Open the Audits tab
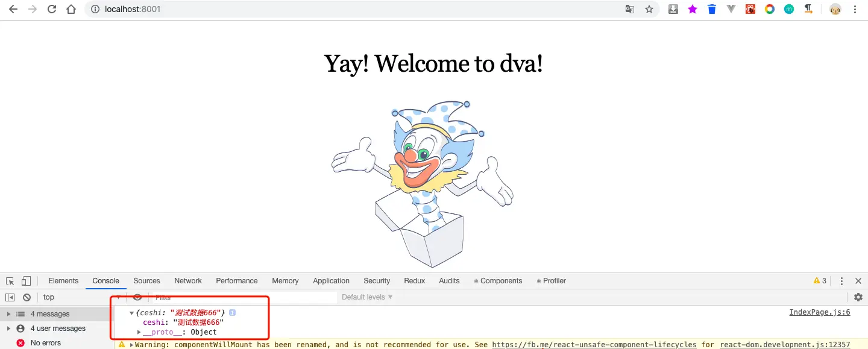Screen dimensions: 868x349 point(449,281)
